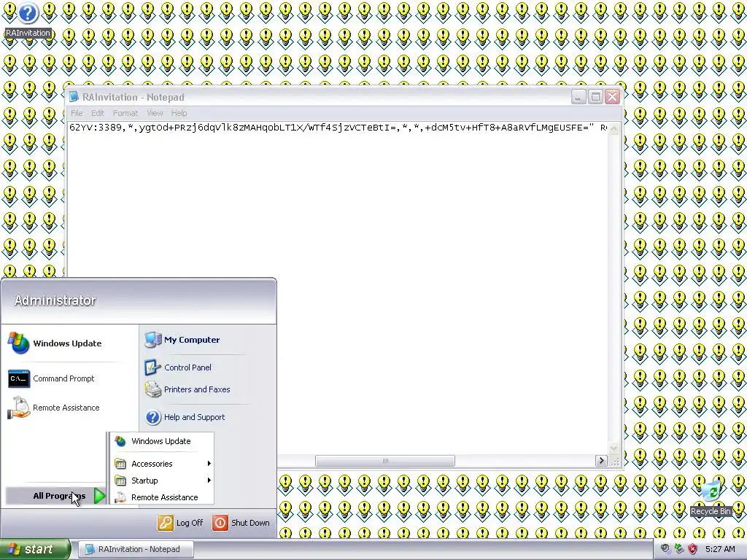747x560 pixels.
Task: Click the Shut Down button
Action: [x=241, y=522]
